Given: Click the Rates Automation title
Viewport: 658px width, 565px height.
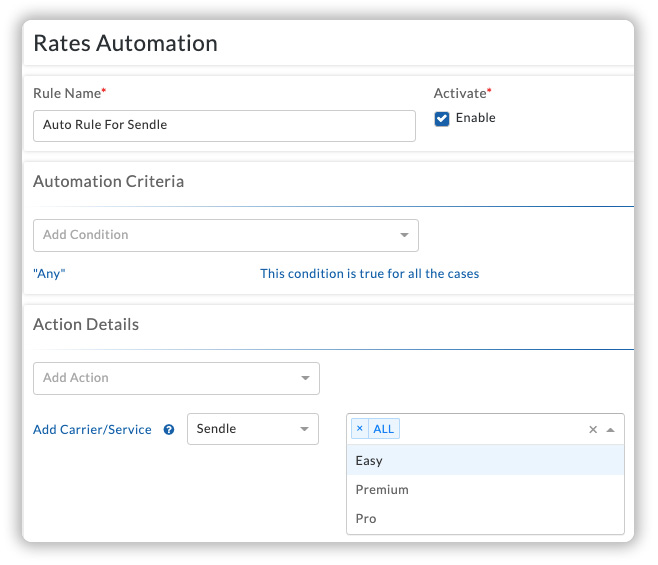Looking at the screenshot, I should (x=125, y=43).
